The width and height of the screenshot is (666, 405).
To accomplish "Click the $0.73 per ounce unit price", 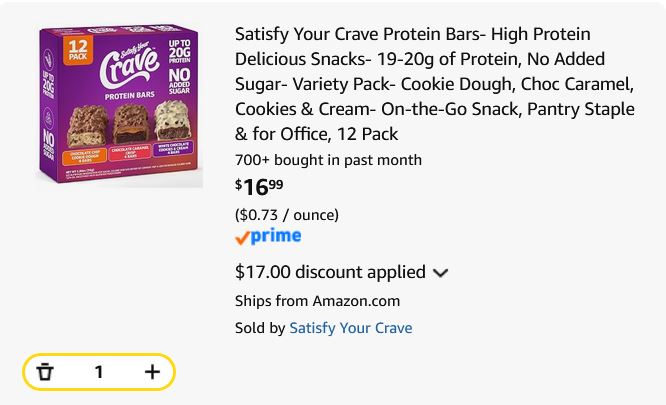I will click(x=287, y=215).
